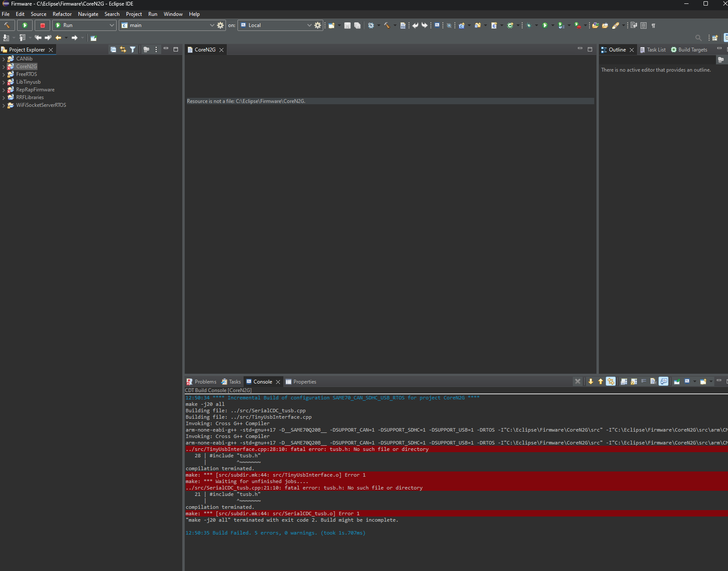Select the RRFLibraries project
This screenshot has width=728, height=571.
pos(30,97)
